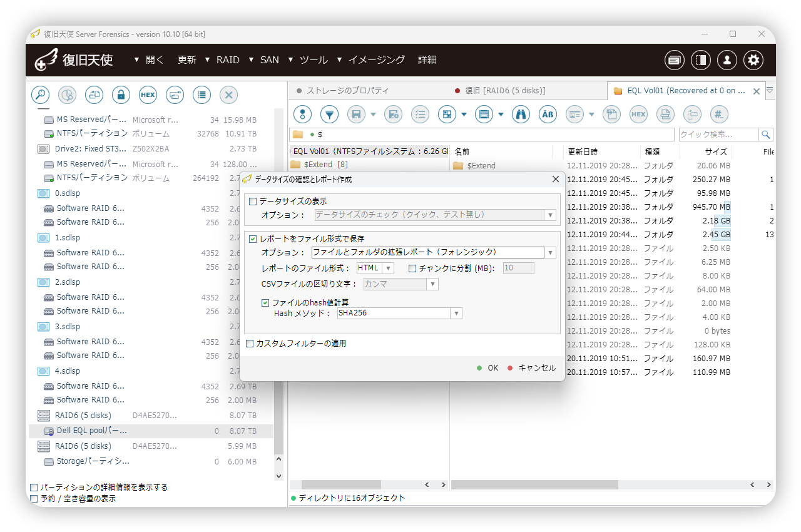Open dropdown arrow next to image preview icon
Image resolution: width=801 pixels, height=532 pixels.
591,115
